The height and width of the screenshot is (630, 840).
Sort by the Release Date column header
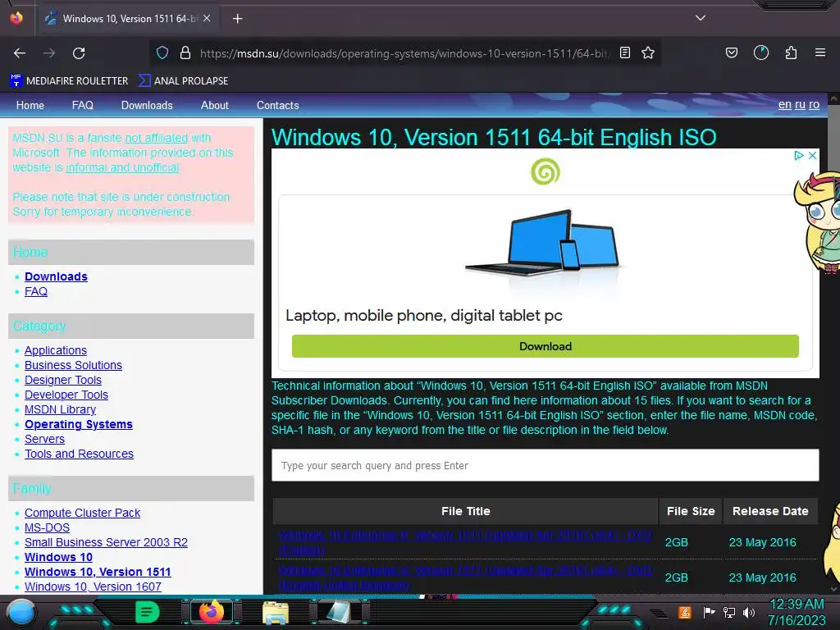(770, 511)
